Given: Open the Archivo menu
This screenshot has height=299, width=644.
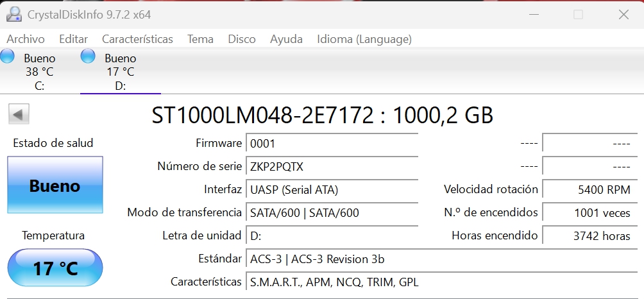Looking at the screenshot, I should [x=26, y=39].
